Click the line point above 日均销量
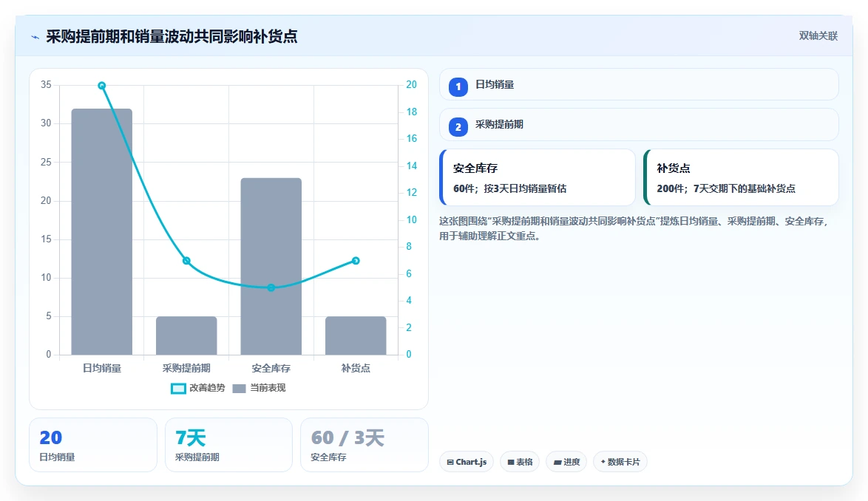 (102, 86)
